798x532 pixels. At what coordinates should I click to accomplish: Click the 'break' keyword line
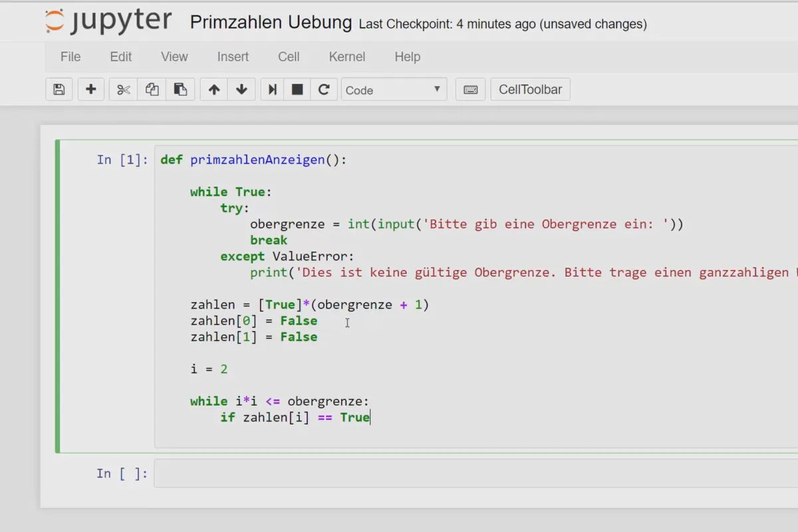(269, 240)
